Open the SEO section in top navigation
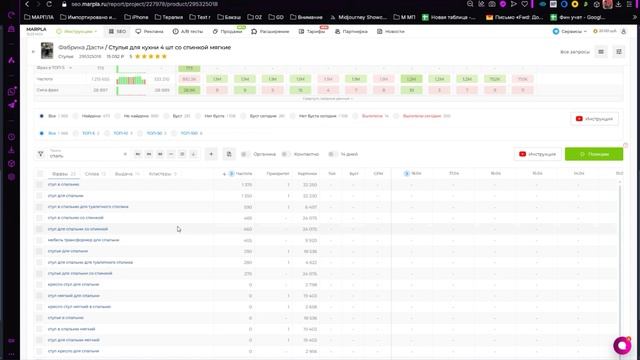The height and width of the screenshot is (360, 640). tap(117, 31)
